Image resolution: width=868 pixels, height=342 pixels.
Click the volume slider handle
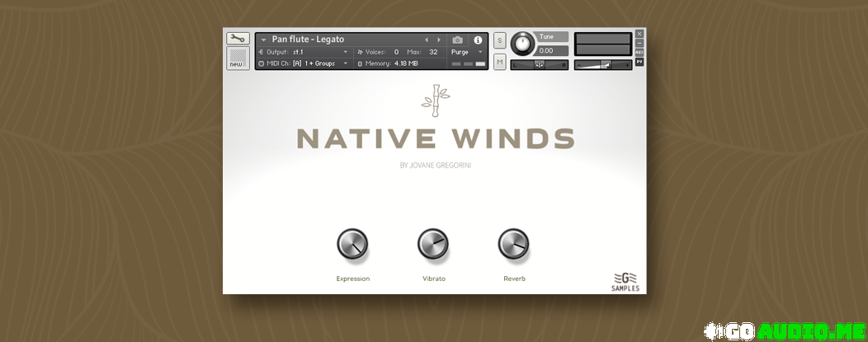pyautogui.click(x=606, y=65)
